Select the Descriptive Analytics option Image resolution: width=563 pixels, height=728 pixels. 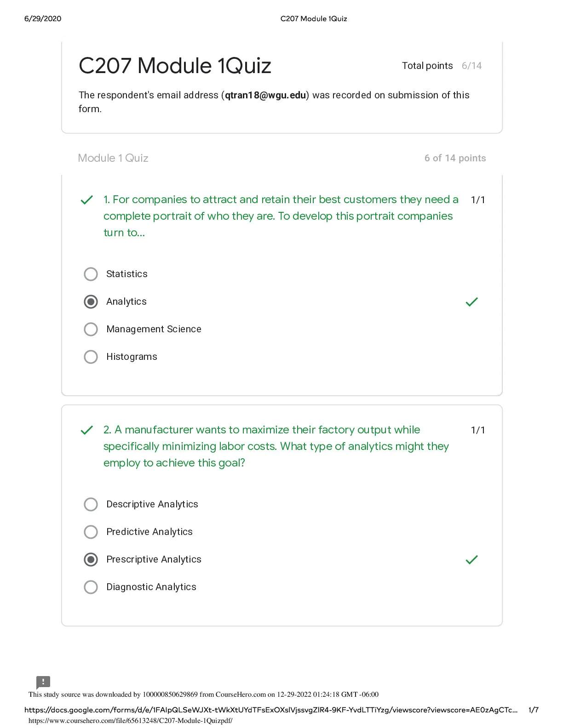pyautogui.click(x=91, y=505)
